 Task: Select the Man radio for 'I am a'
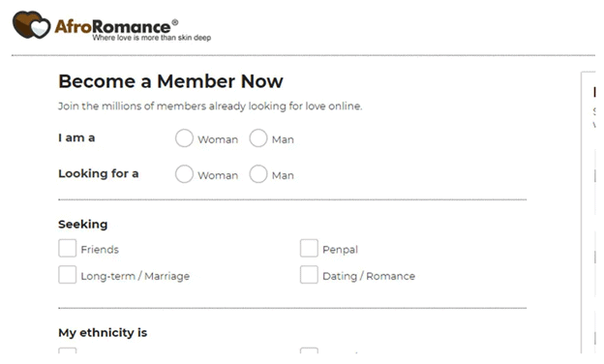(258, 137)
